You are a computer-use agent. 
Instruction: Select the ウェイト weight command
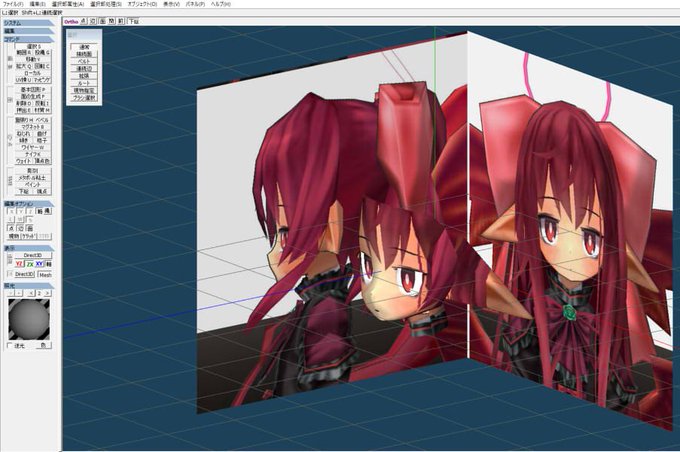(24, 161)
